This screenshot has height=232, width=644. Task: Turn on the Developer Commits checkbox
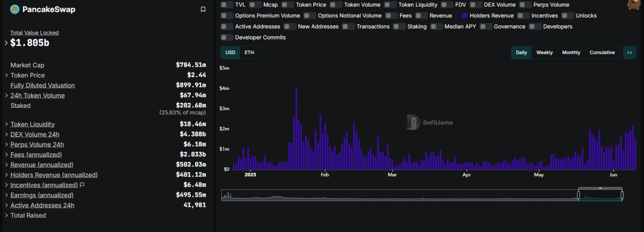(227, 37)
